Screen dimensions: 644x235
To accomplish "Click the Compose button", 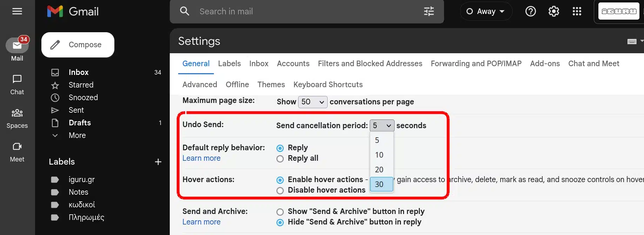I will pyautogui.click(x=78, y=45).
